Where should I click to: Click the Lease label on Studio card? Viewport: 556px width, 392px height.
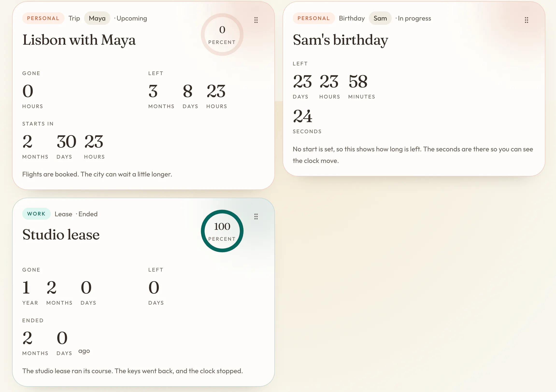point(63,214)
